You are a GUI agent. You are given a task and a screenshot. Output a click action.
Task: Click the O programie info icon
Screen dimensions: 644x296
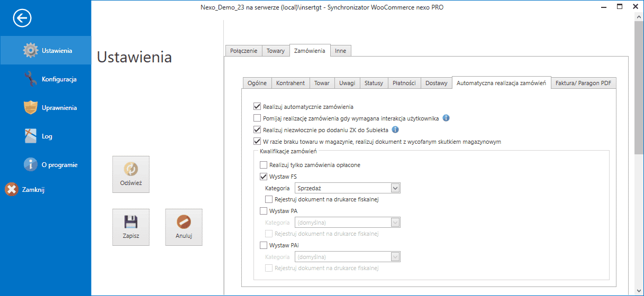(x=31, y=164)
